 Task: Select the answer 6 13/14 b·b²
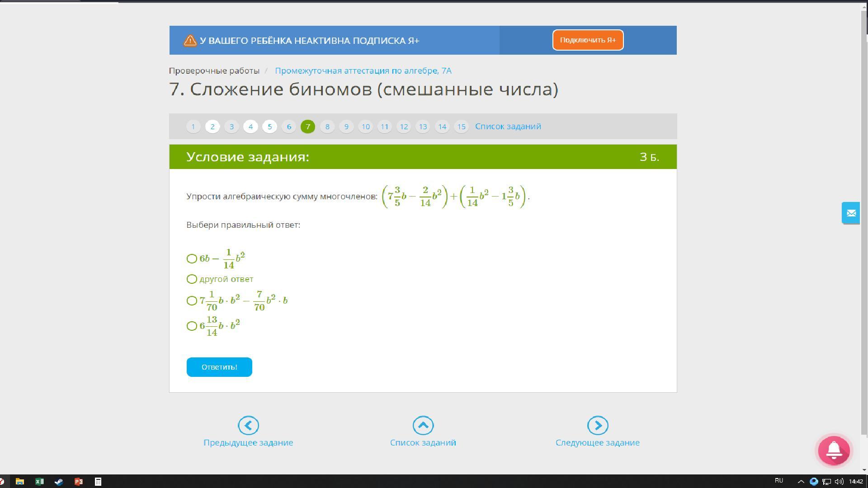click(192, 326)
